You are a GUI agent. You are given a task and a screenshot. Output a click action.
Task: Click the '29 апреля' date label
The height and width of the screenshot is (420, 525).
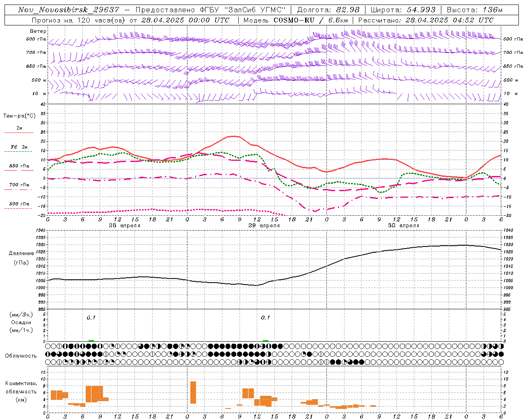click(264, 226)
